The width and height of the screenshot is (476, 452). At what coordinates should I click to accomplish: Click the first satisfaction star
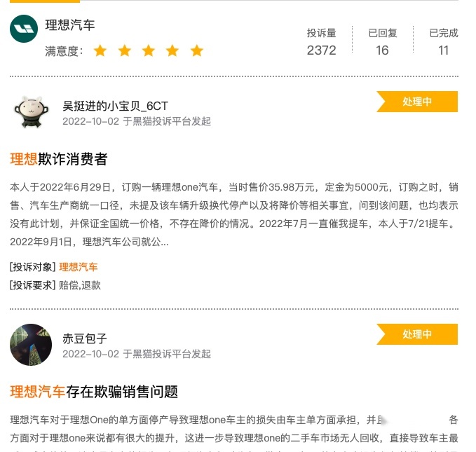[x=100, y=50]
